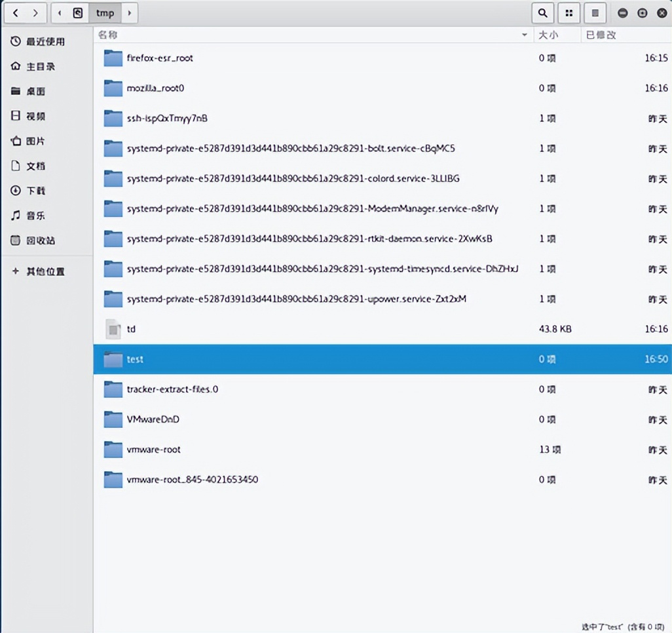Select the td file
The height and width of the screenshot is (633, 672).
click(x=131, y=329)
